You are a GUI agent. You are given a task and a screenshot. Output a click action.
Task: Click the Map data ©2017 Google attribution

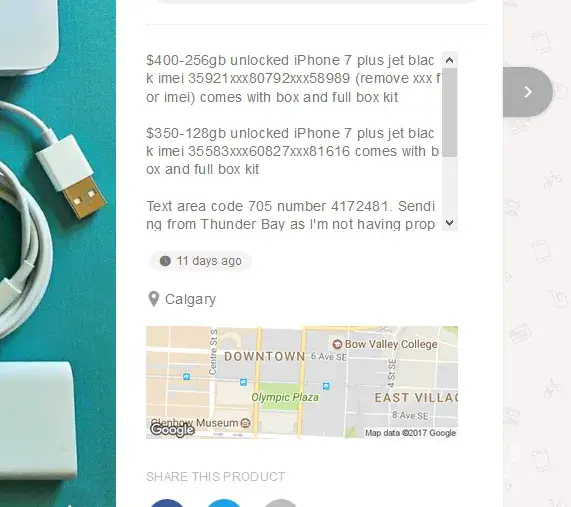tap(410, 433)
